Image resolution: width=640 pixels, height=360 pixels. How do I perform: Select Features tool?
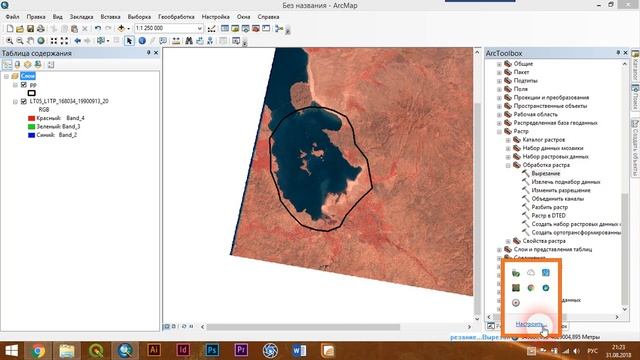(101, 41)
